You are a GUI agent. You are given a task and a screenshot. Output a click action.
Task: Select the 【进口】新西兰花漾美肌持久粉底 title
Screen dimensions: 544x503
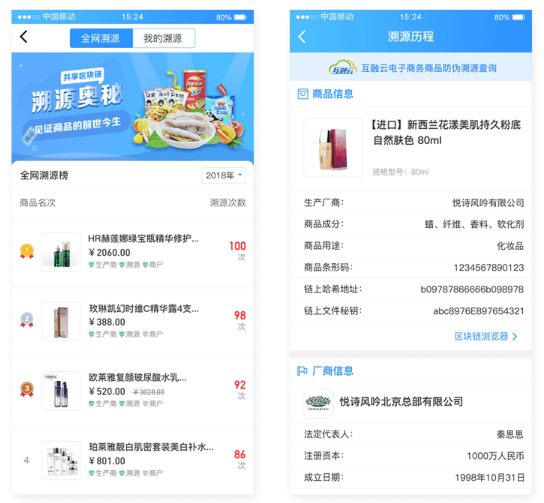coord(446,133)
